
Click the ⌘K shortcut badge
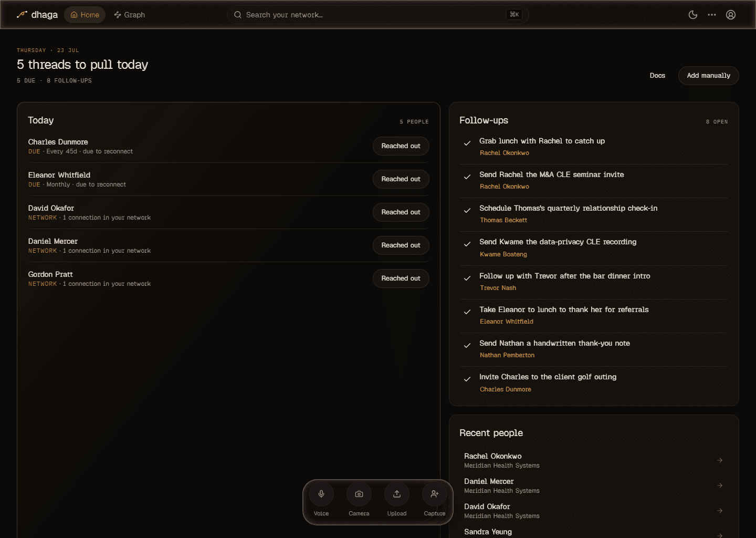tap(514, 15)
